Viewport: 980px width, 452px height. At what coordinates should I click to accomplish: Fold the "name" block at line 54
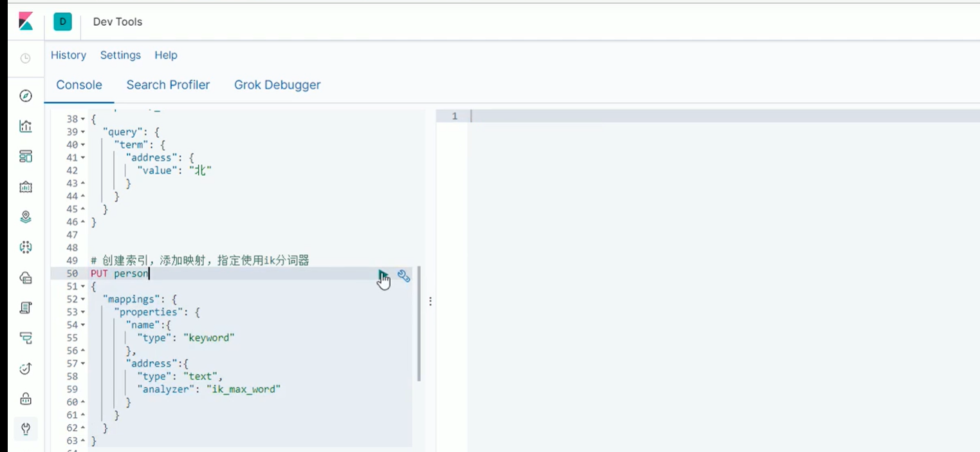pyautogui.click(x=83, y=325)
